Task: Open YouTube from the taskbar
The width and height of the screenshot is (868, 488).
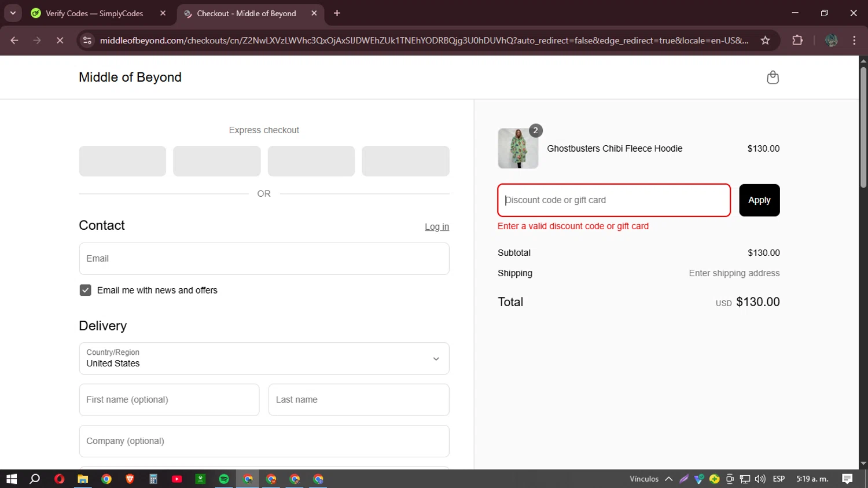Action: [x=177, y=479]
